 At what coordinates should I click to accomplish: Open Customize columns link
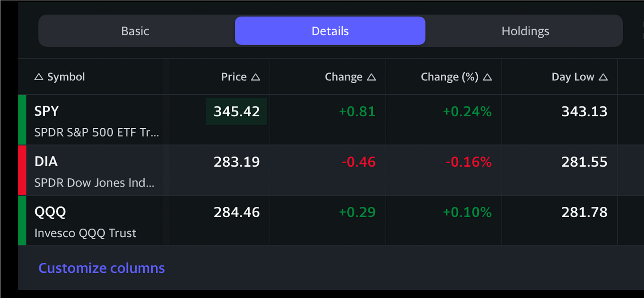pyautogui.click(x=101, y=268)
